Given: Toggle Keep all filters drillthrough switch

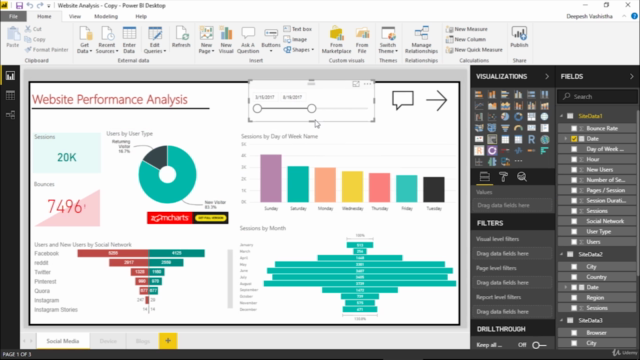Looking at the screenshot, I should tap(539, 345).
